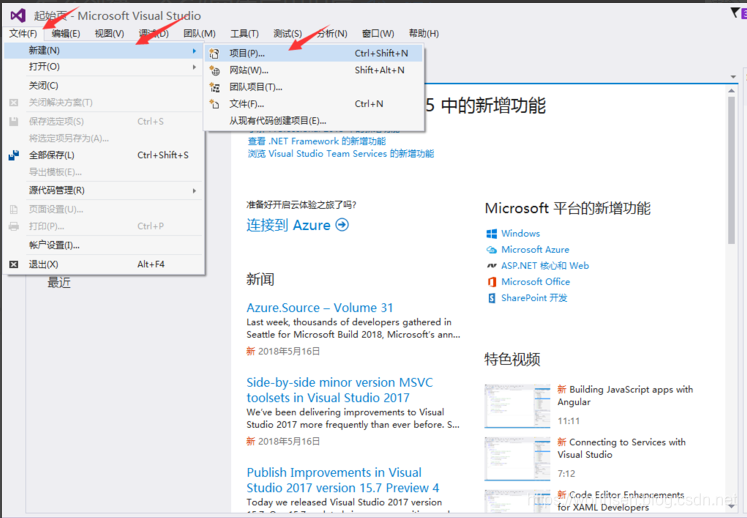Open the Azure.Source – Volume 31 article
Image resolution: width=747 pixels, height=518 pixels.
pyautogui.click(x=320, y=308)
